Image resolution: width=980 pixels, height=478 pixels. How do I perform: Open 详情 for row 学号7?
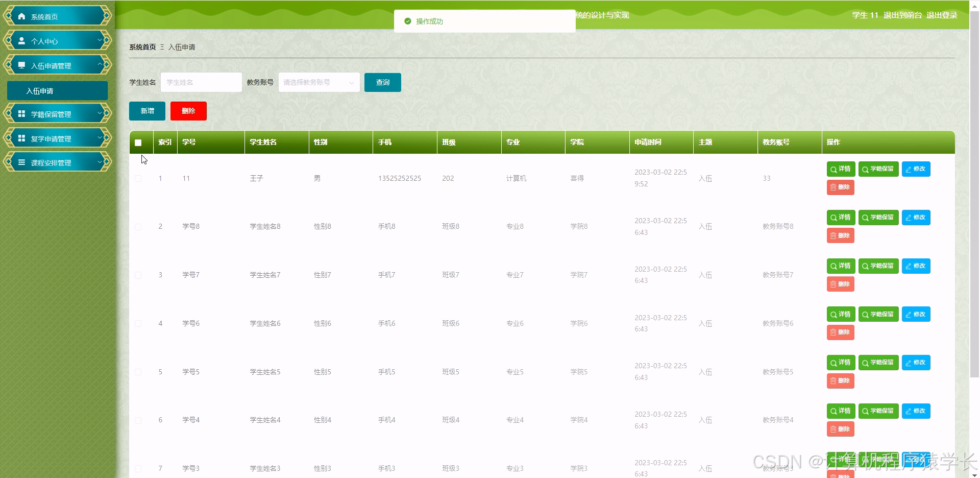[x=841, y=266]
